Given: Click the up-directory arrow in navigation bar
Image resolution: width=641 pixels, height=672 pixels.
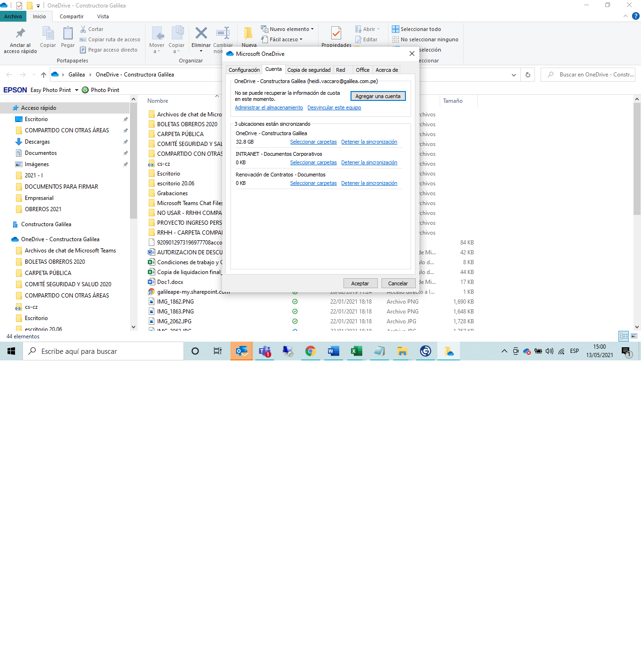Looking at the screenshot, I should tap(44, 75).
